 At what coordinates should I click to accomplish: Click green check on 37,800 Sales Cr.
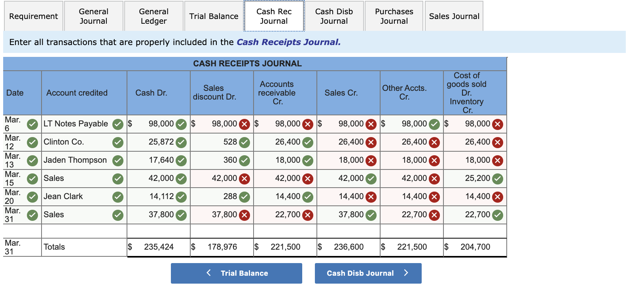pyautogui.click(x=371, y=215)
